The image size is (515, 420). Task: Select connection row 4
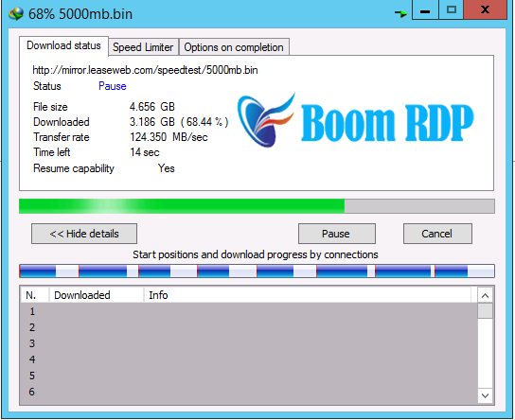pos(249,359)
